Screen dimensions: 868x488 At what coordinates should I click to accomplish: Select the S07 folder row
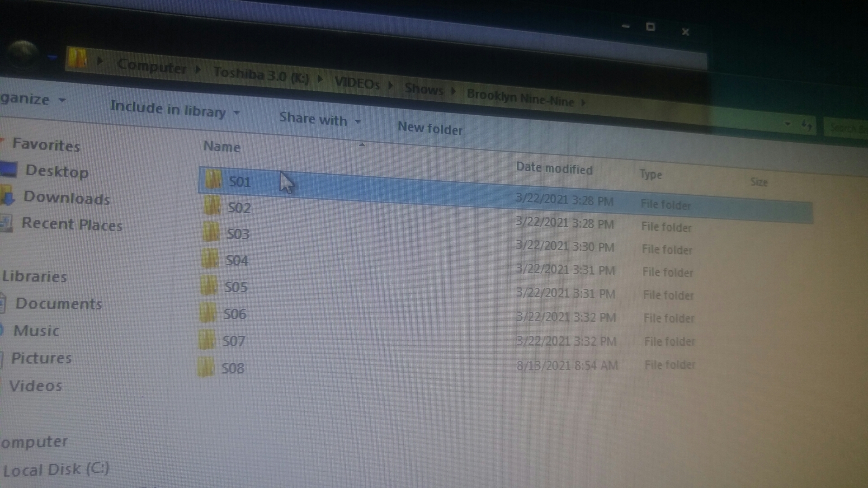click(x=233, y=341)
